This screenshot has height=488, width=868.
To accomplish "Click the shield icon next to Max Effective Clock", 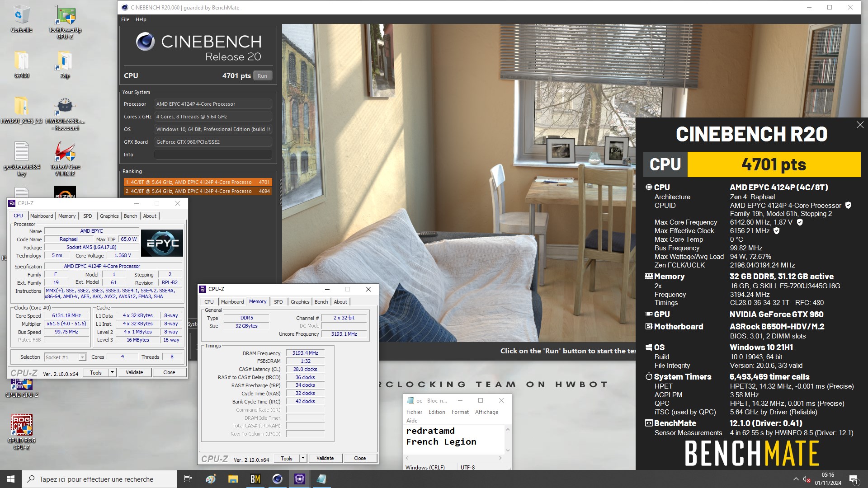I will 777,230.
